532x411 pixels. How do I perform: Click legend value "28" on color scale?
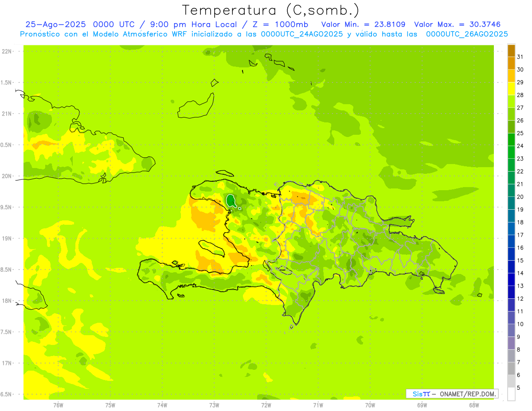(x=520, y=95)
